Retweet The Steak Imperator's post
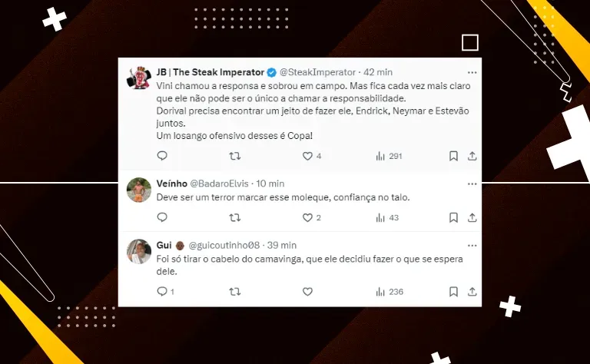The height and width of the screenshot is (364, 590). click(235, 156)
